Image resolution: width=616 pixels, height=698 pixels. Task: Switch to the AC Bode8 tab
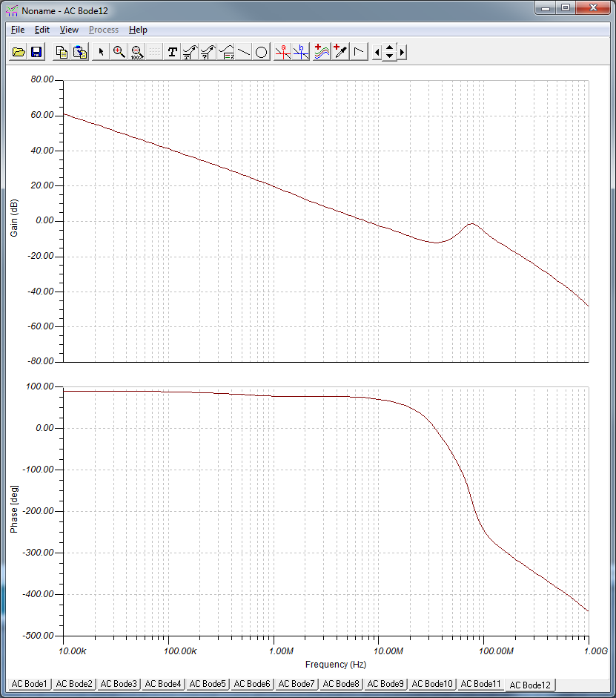tap(341, 684)
